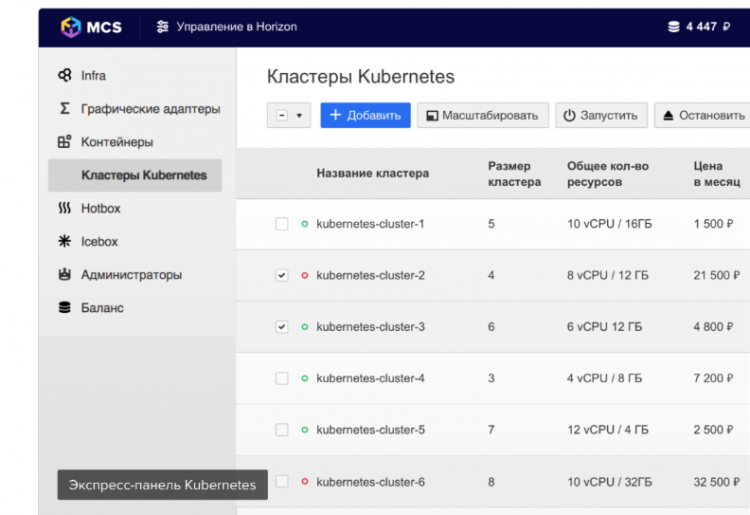Click 6 vCPU 12 ГБ resources cell
Image resolution: width=750 pixels, height=515 pixels.
click(605, 327)
